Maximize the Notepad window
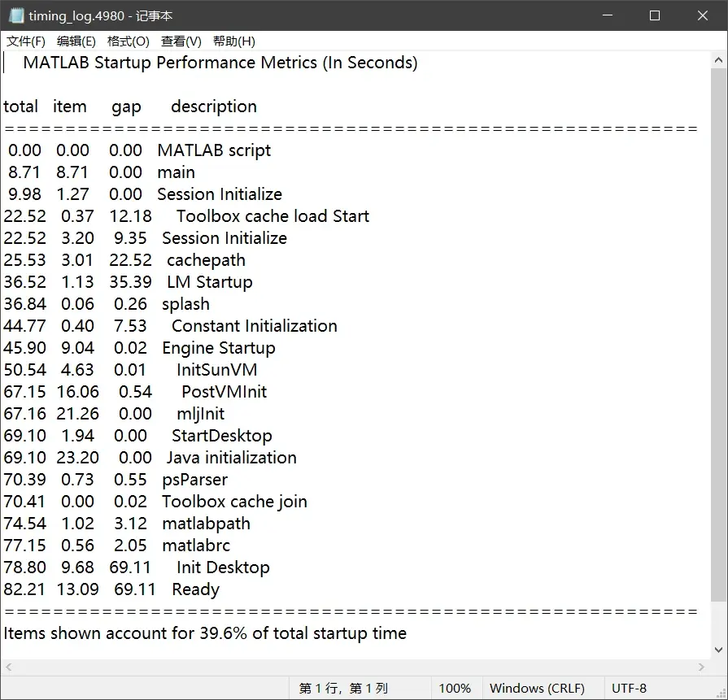The image size is (728, 700). [655, 15]
